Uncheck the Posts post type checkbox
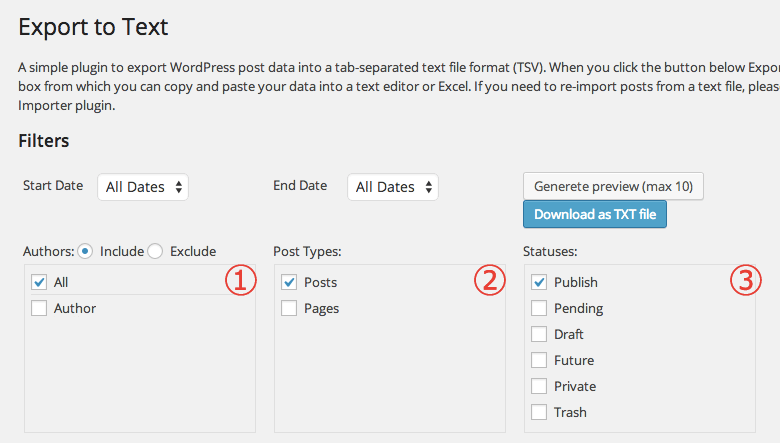This screenshot has height=443, width=780. 289,282
